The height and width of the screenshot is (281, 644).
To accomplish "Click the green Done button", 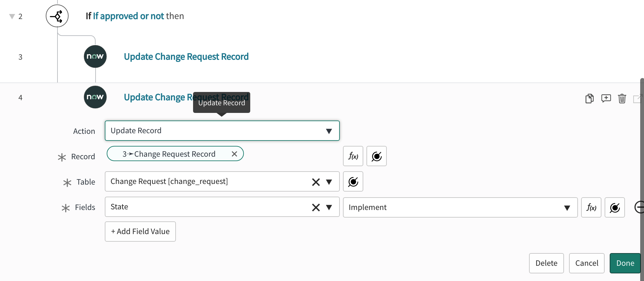I will click(625, 263).
